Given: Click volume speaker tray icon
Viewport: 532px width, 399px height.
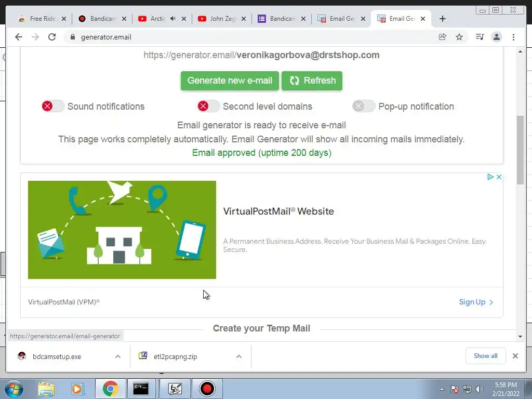Looking at the screenshot, I should (x=480, y=389).
